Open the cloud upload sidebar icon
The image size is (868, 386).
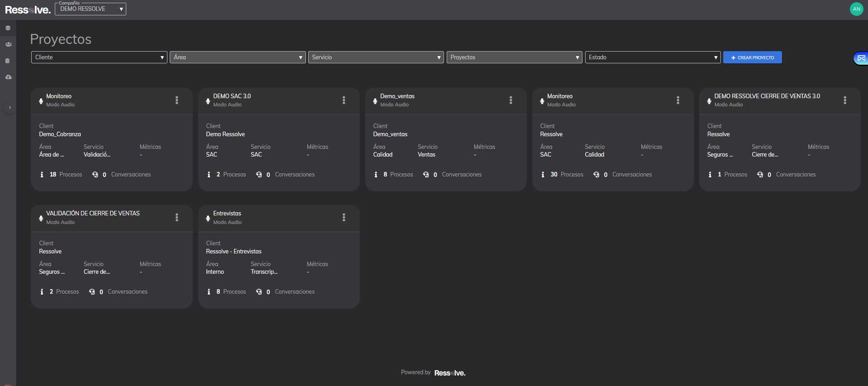8,77
